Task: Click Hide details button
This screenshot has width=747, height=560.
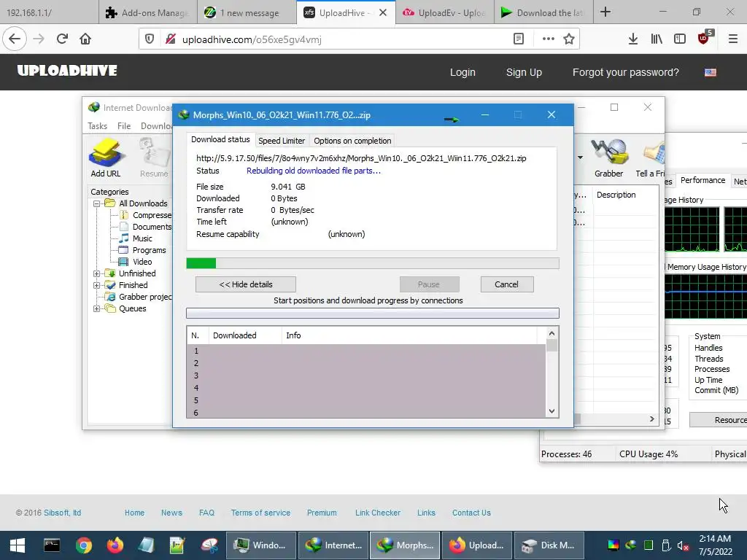Action: [246, 284]
